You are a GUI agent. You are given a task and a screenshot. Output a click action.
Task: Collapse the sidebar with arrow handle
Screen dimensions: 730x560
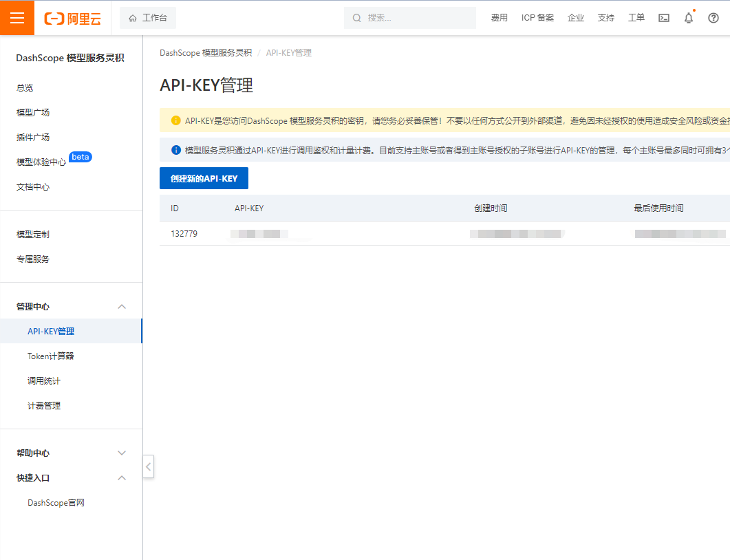149,466
